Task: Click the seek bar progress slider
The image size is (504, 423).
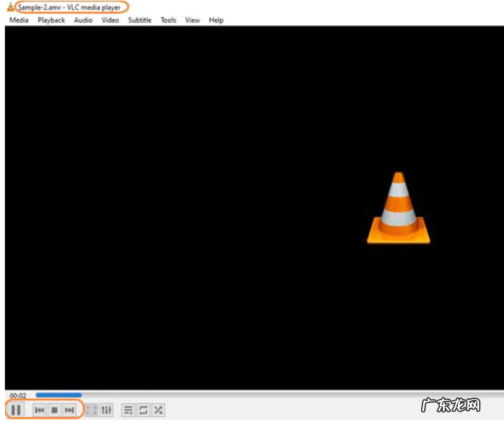Action: pos(247,395)
